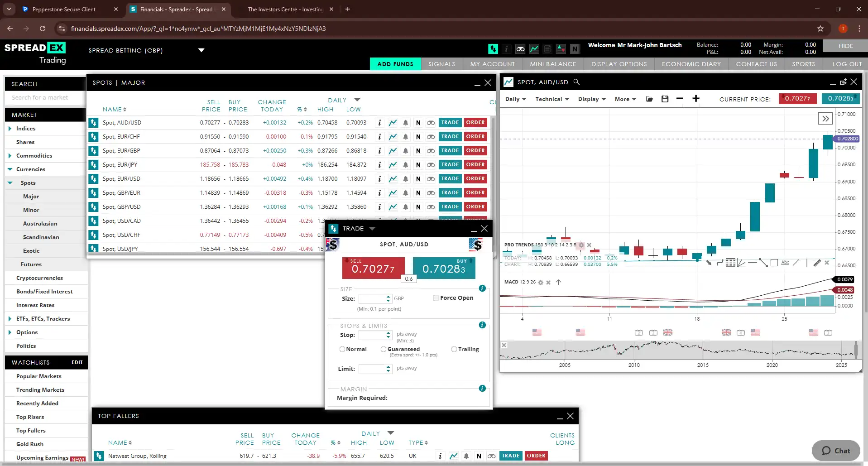This screenshot has width=868, height=466.
Task: Set a price alert bell for Spot AUD/USD
Action: (x=405, y=122)
